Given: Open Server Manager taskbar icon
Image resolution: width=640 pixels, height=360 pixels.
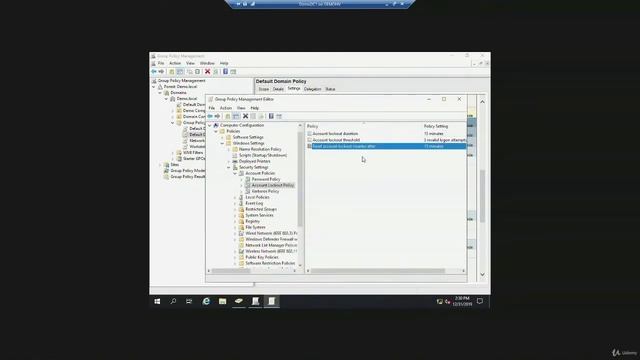Looking at the screenshot, I should pyautogui.click(x=239, y=301).
